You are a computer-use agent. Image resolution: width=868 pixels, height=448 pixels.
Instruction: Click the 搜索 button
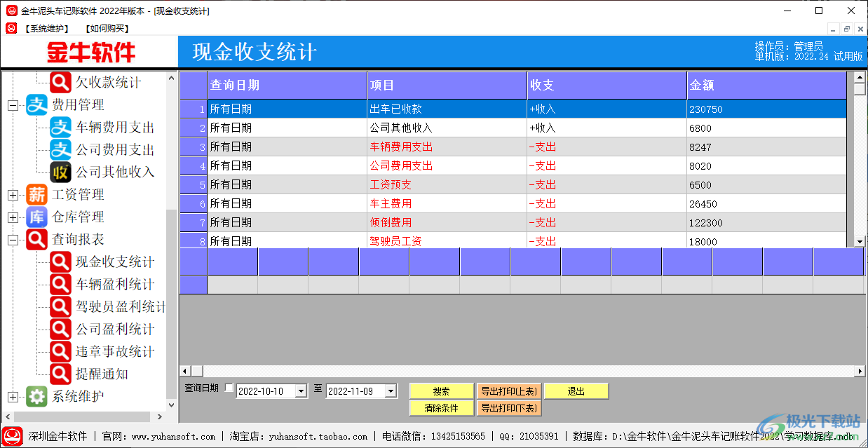(x=442, y=391)
